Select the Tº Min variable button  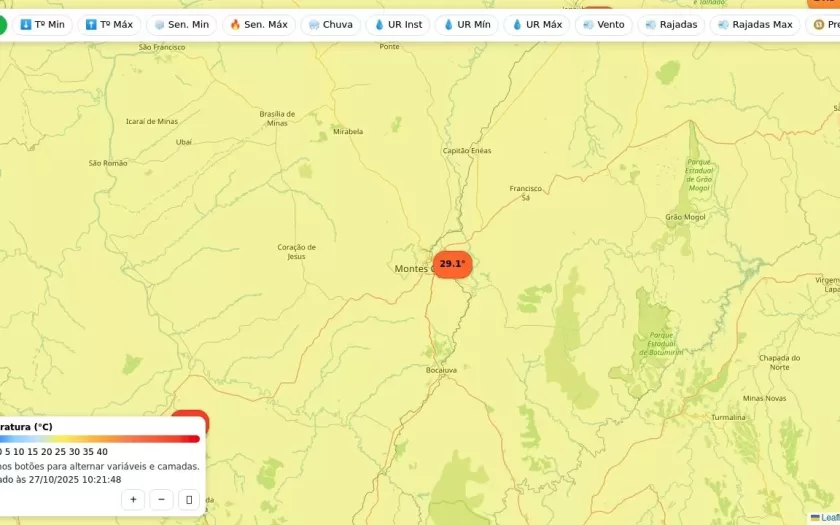tap(42, 25)
